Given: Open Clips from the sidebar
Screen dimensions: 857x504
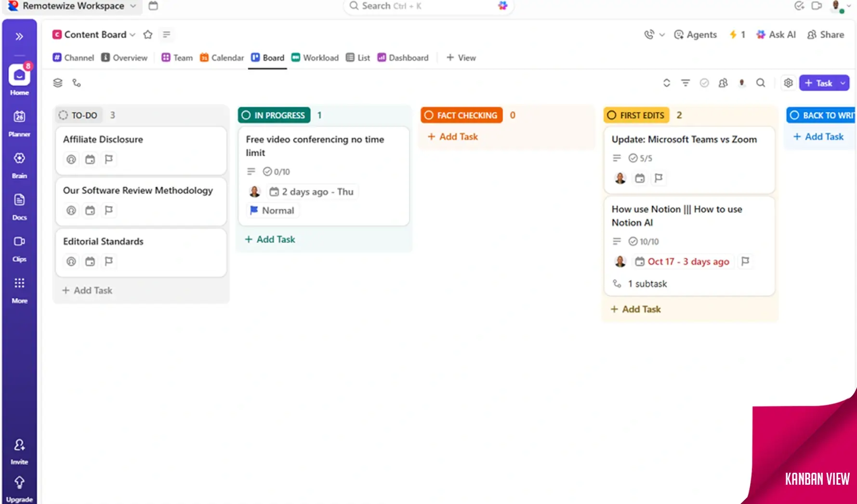Looking at the screenshot, I should 19,247.
